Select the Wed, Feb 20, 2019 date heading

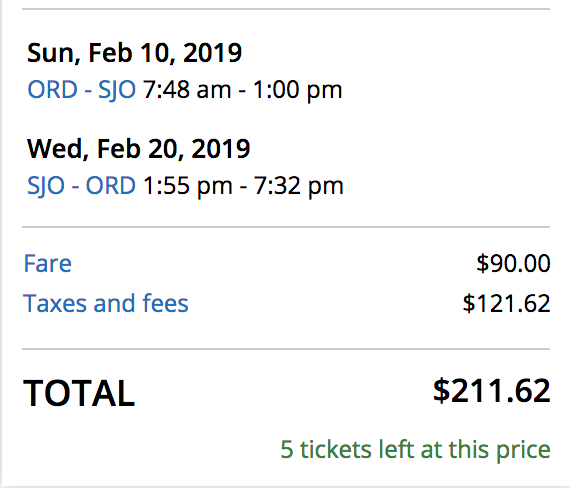[139, 149]
